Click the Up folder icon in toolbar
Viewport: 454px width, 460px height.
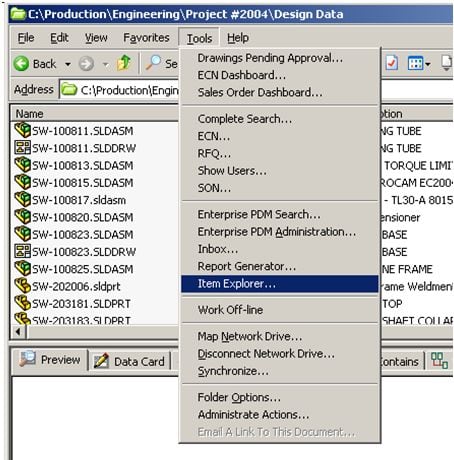pyautogui.click(x=124, y=63)
